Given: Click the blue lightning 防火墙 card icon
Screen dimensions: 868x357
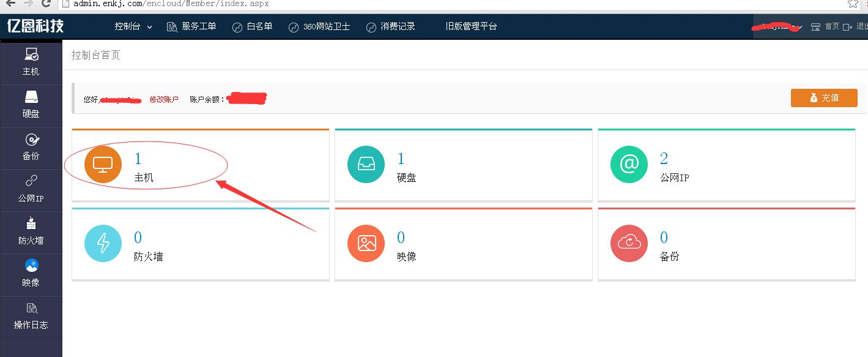Looking at the screenshot, I should point(103,243).
